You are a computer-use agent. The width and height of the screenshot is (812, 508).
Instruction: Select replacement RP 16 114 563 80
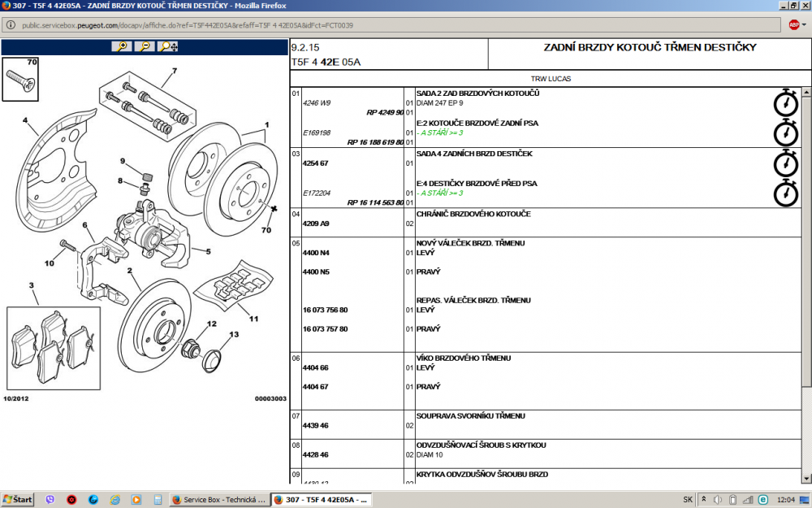[375, 202]
